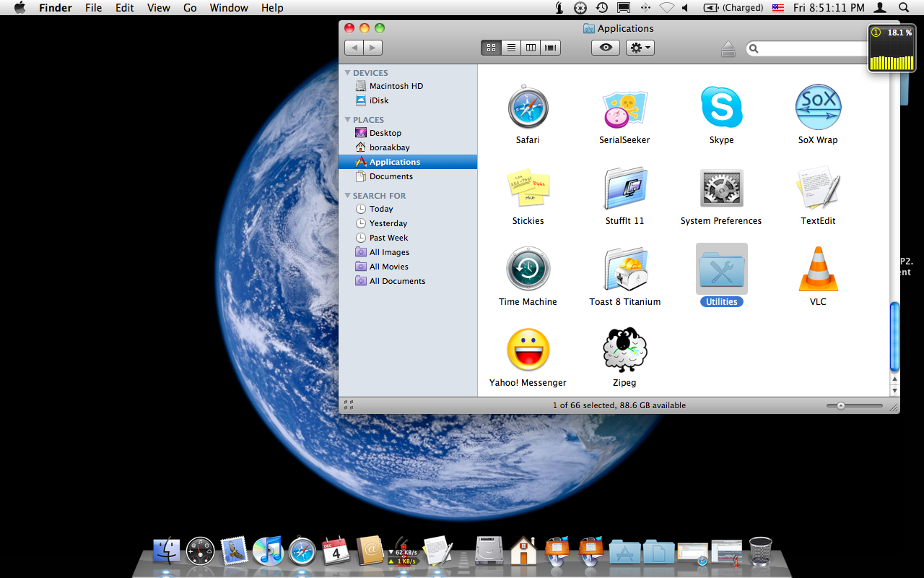Open the Safari app in Applications window
This screenshot has height=578, width=924.
tap(528, 107)
